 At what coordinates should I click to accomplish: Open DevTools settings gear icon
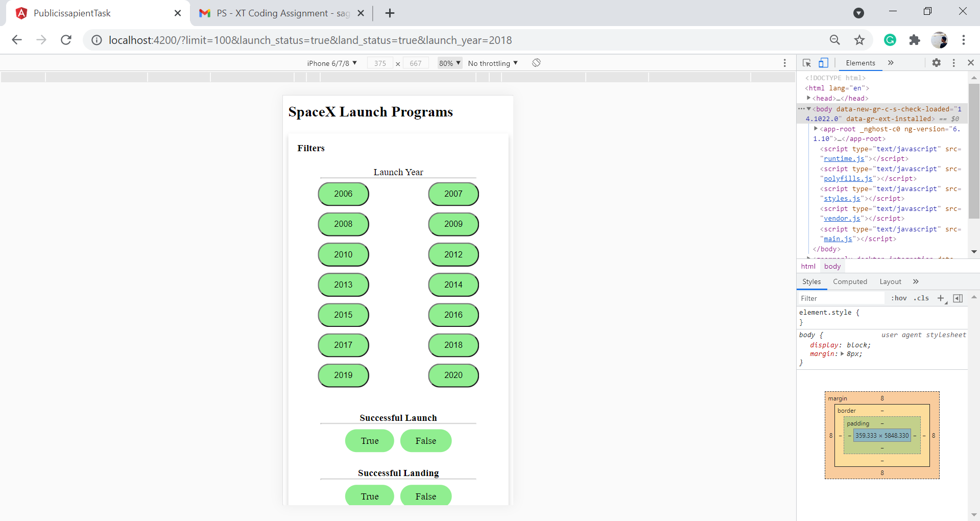pyautogui.click(x=937, y=63)
